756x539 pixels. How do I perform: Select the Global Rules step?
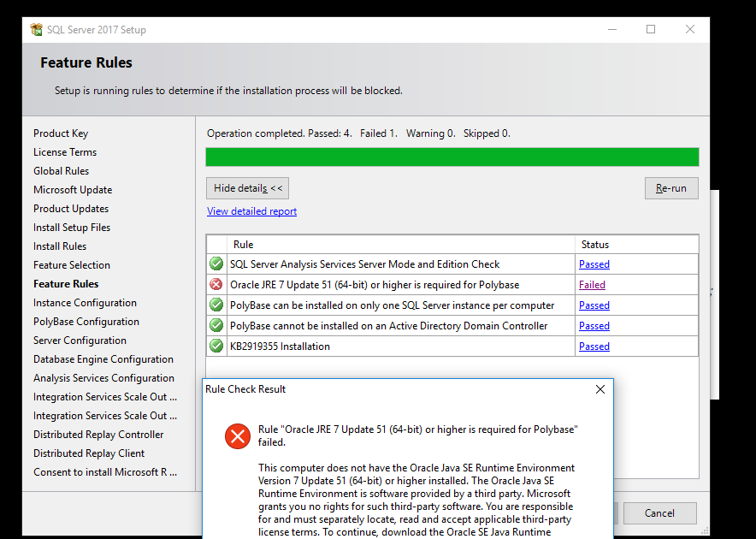[x=62, y=171]
